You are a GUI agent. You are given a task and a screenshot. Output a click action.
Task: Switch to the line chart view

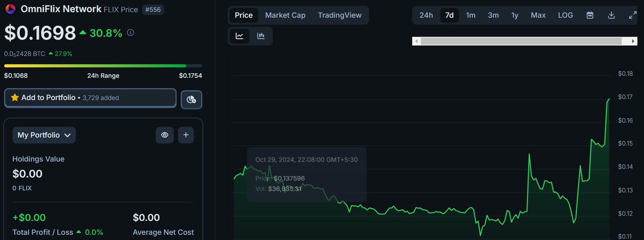239,36
